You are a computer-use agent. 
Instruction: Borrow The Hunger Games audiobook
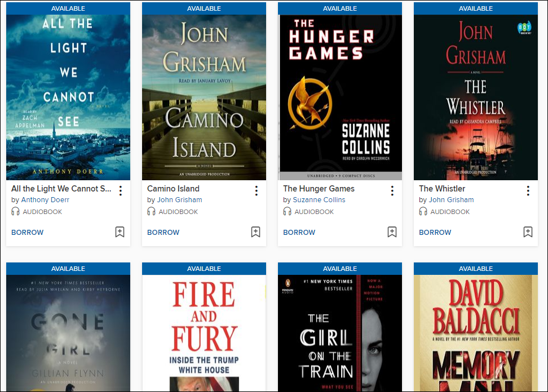299,233
